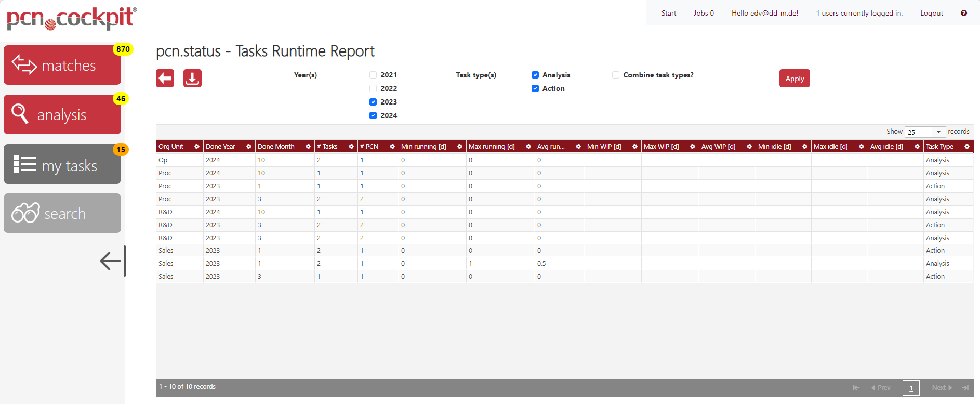Screen dimensions: 980x404
Task: Click the Logout link
Action: 931,13
